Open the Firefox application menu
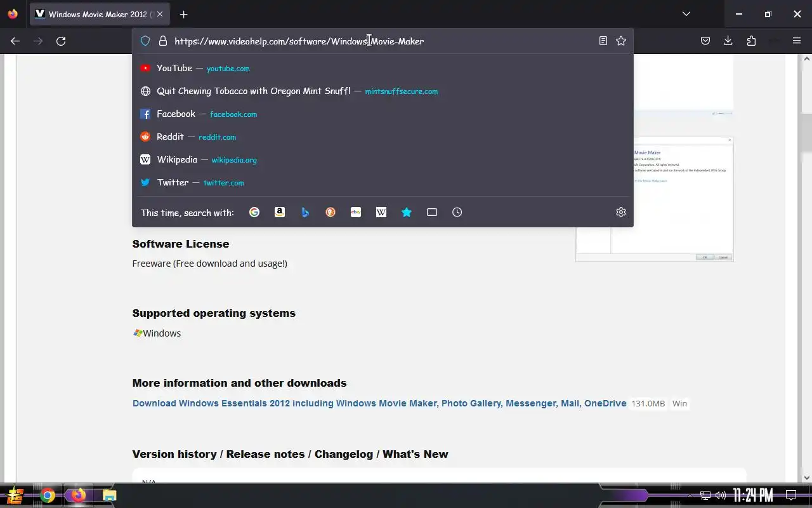This screenshot has height=508, width=812. pyautogui.click(x=797, y=41)
